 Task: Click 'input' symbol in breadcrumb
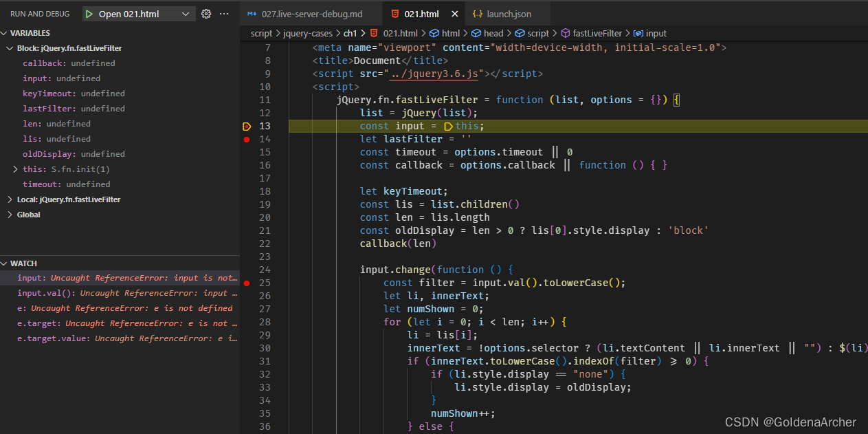click(656, 33)
